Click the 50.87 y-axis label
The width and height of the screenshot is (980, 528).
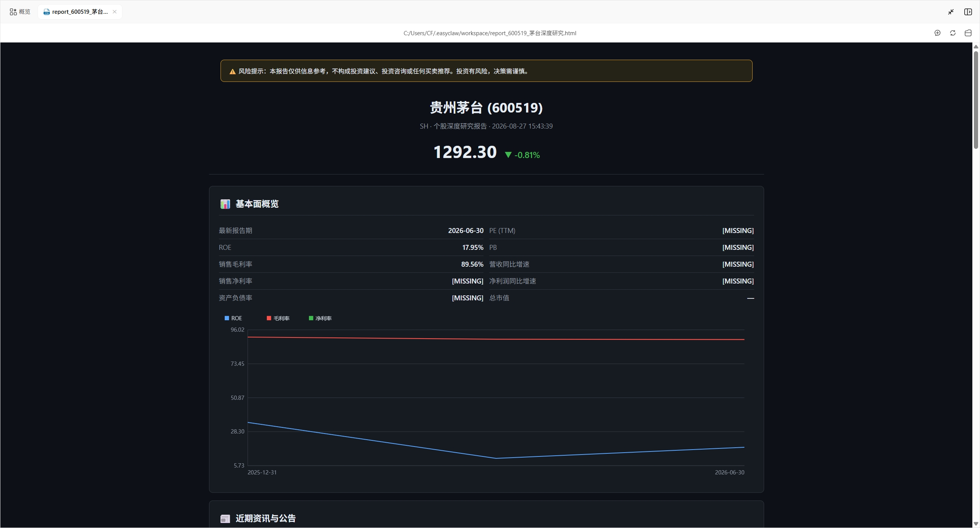237,398
